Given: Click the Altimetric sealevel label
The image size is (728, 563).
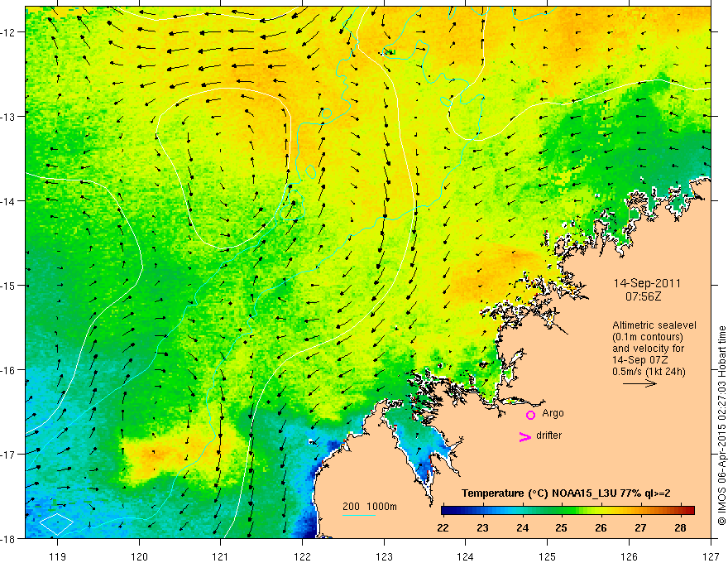Looking at the screenshot, I should coord(654,325).
